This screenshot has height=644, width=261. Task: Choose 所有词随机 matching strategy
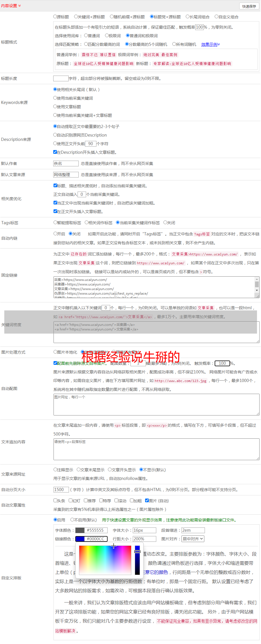[174, 44]
